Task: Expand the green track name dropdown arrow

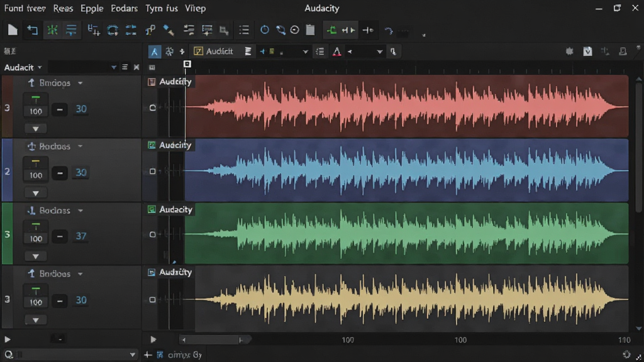Action: click(80, 211)
